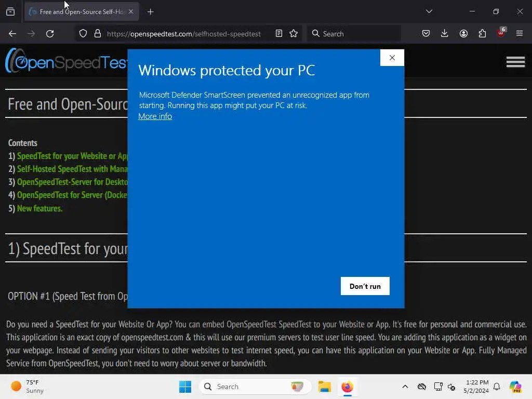Screen dimensions: 532x399
Task: Click the Firefox taskbar icon
Action: [348, 387]
